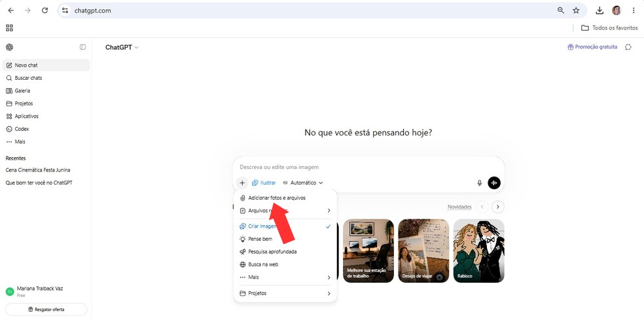
Task: Open browser downloads
Action: [599, 10]
